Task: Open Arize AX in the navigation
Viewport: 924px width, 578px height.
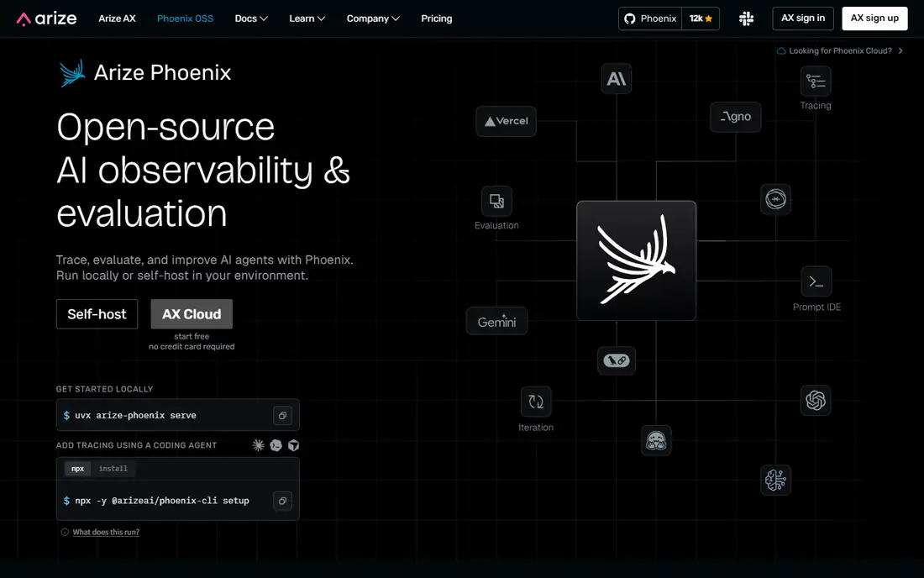Action: pos(117,18)
